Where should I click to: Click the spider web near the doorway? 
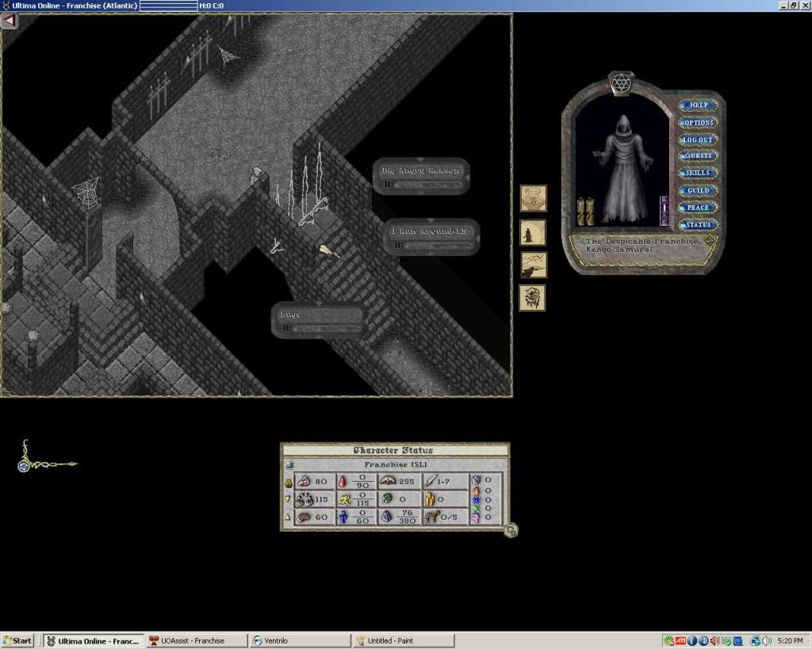(86, 192)
